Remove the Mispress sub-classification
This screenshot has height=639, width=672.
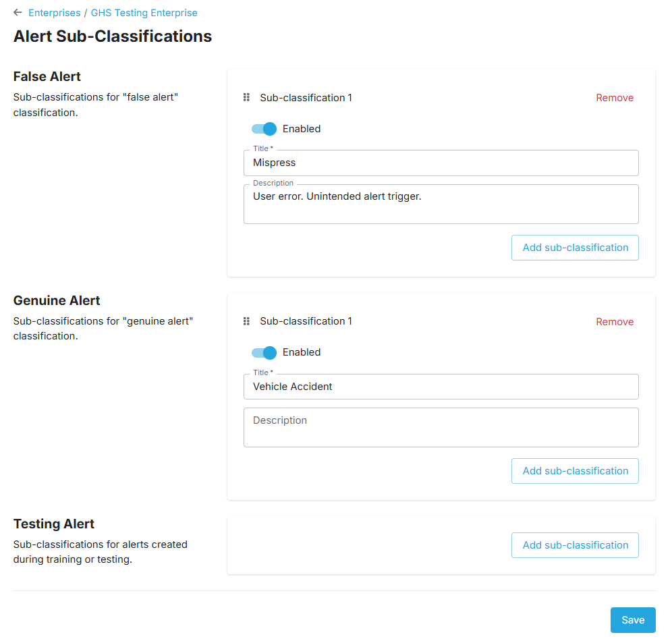tap(614, 98)
